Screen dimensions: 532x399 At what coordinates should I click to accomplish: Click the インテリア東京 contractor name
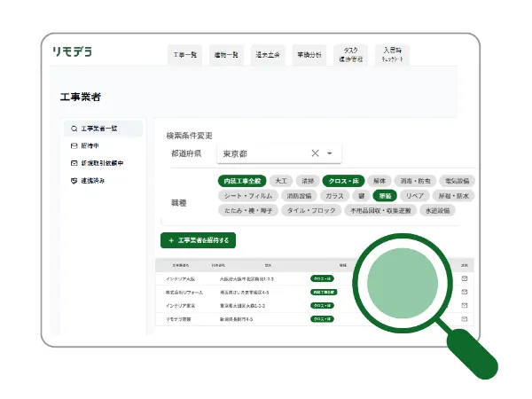[180, 306]
